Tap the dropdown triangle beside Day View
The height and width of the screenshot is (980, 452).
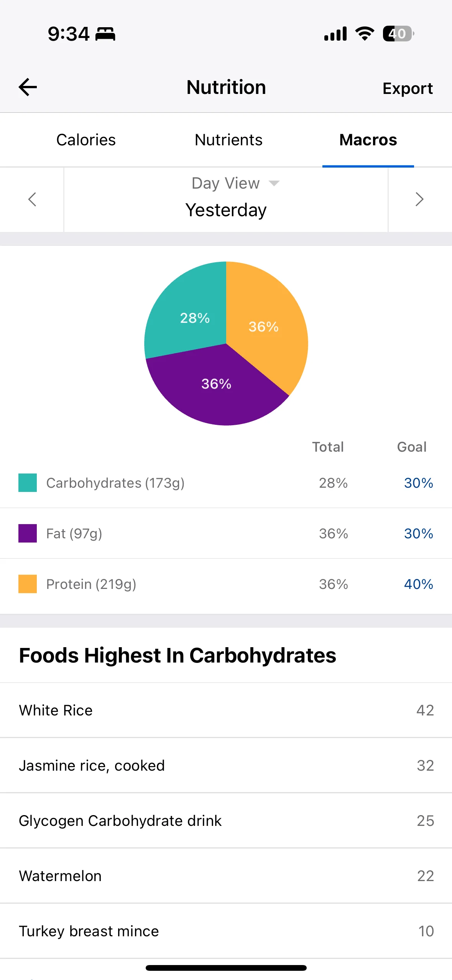[274, 183]
